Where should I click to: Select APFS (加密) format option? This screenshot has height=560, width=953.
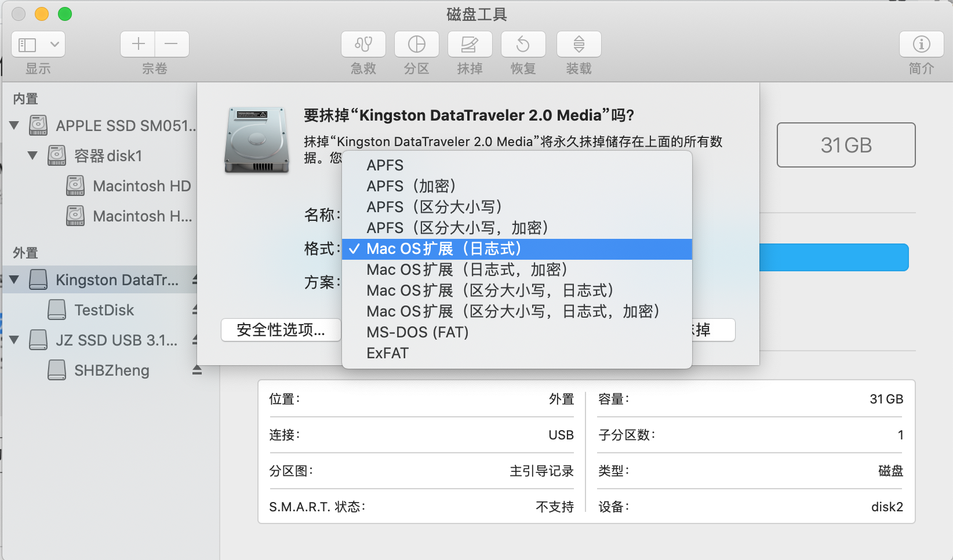point(412,186)
